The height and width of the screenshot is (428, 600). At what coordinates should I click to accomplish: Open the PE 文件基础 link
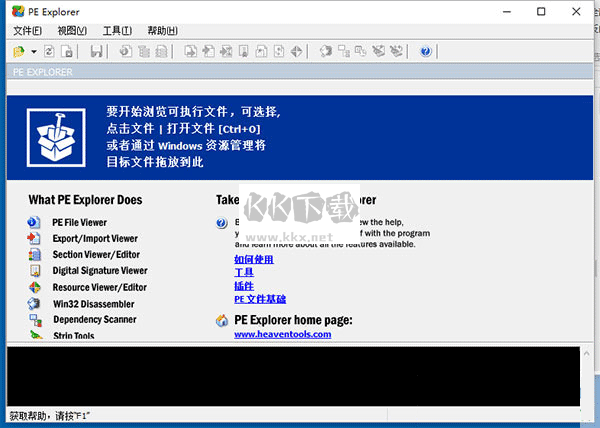(x=260, y=299)
